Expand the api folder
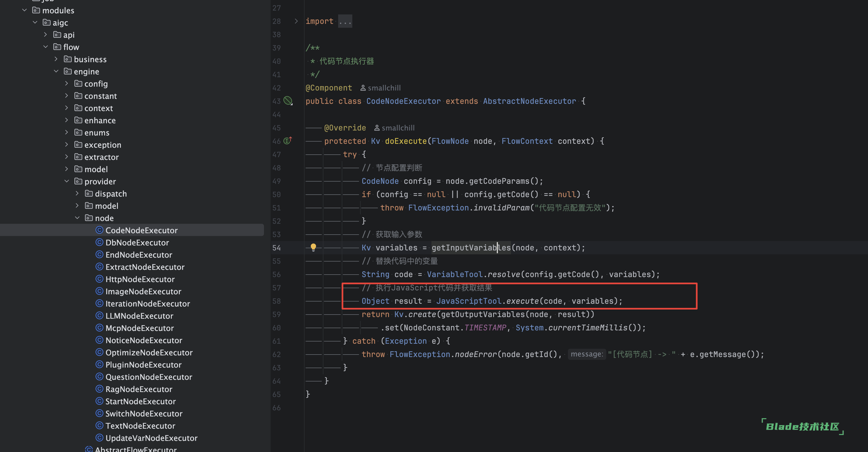The height and width of the screenshot is (452, 868). [x=46, y=35]
